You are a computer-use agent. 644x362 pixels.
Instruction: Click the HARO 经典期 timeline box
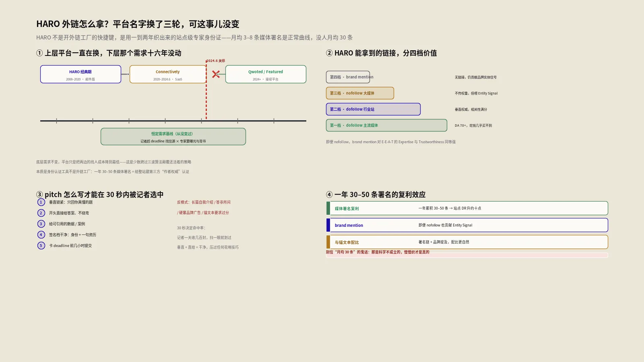coord(80,74)
